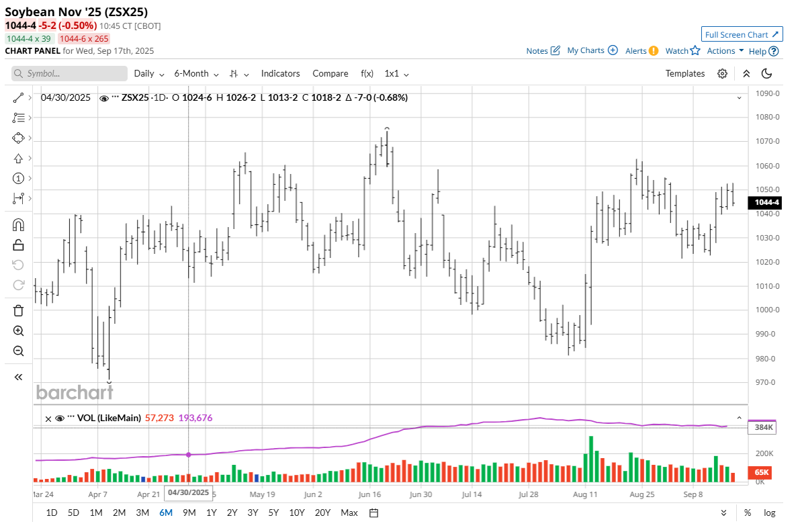Select the 5D time range
Image resolution: width=800 pixels, height=532 pixels.
click(73, 513)
